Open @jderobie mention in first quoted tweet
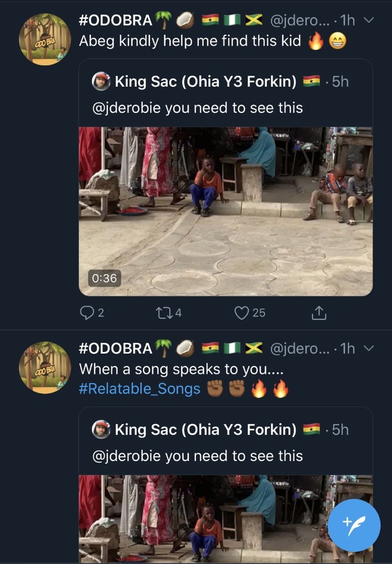The width and height of the screenshot is (392, 564). [126, 108]
